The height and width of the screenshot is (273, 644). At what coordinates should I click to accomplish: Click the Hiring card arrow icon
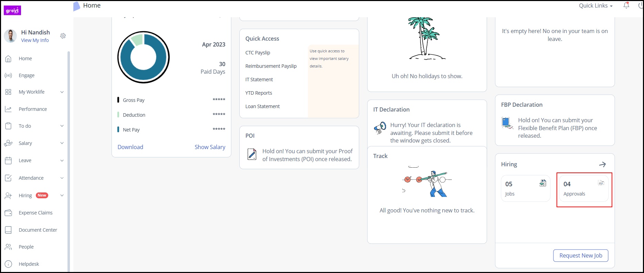602,165
